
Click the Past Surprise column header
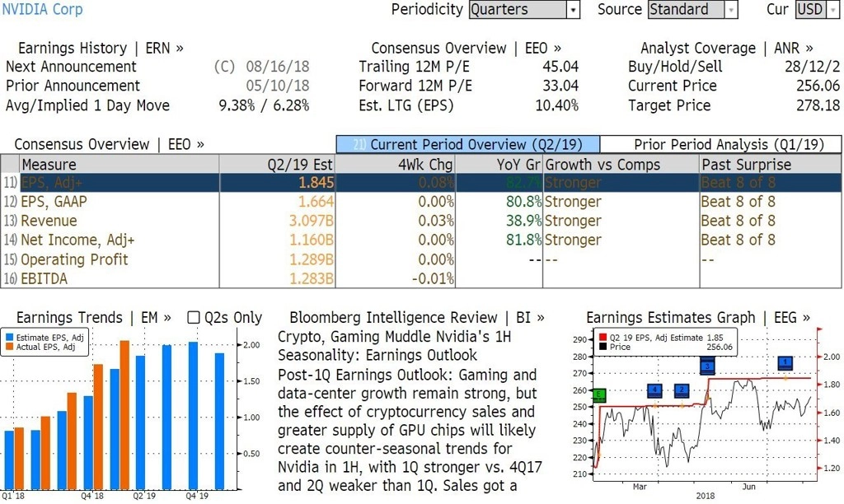point(771,165)
